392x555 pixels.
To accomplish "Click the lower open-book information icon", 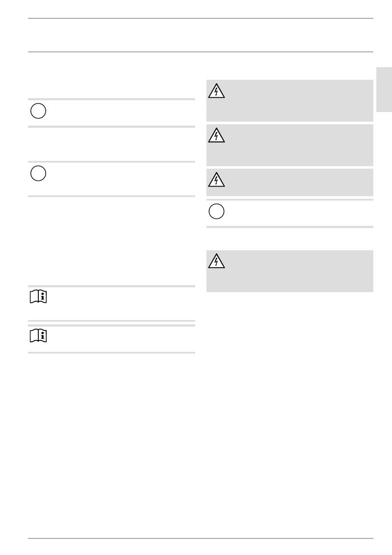I will pyautogui.click(x=38, y=335).
